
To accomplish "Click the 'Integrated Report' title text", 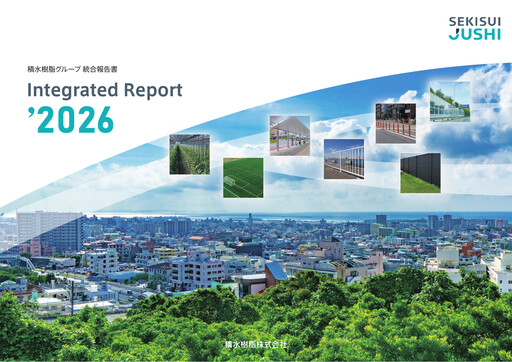I will (105, 90).
